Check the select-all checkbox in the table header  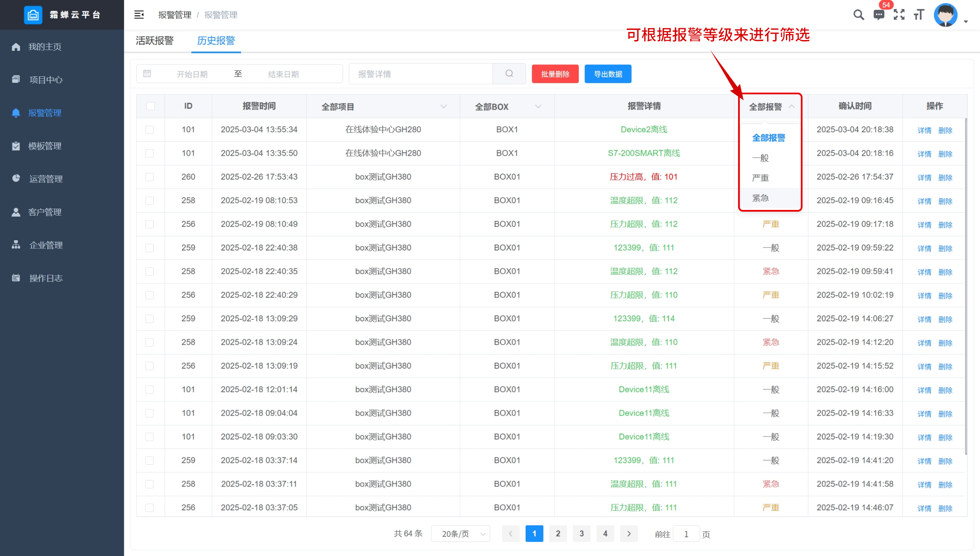pos(151,106)
